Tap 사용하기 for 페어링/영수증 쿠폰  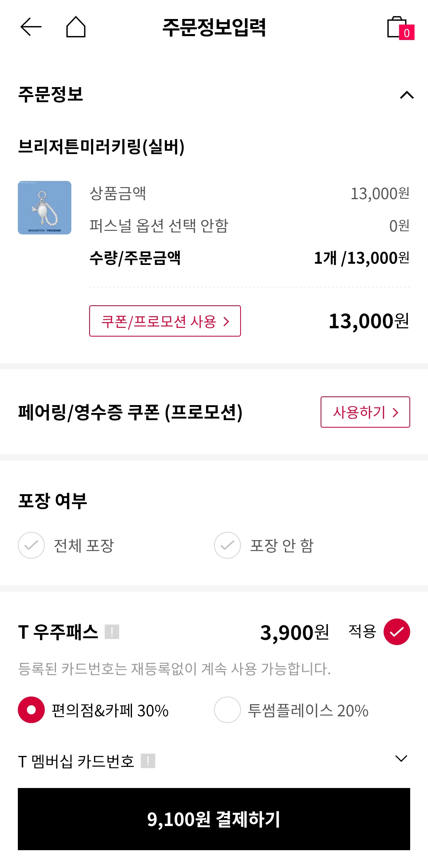[365, 412]
